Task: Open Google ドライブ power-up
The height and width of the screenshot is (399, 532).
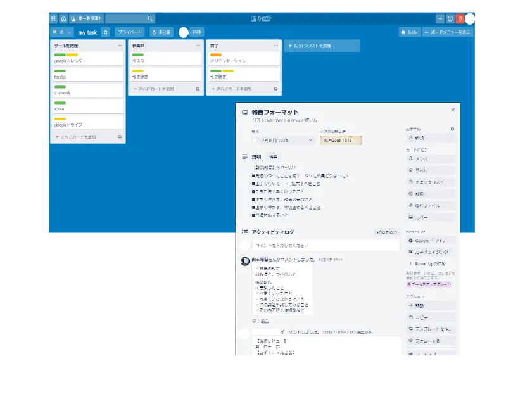Action: click(x=431, y=241)
